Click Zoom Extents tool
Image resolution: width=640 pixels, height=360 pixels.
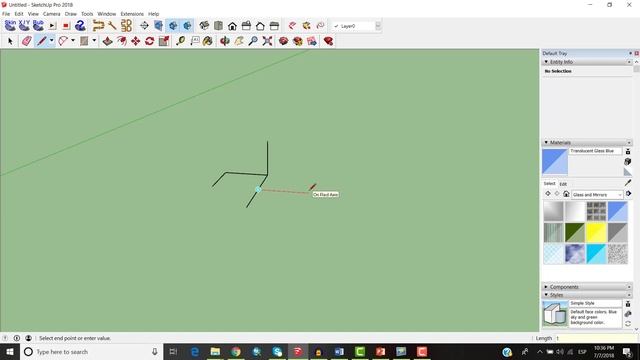(x=267, y=41)
